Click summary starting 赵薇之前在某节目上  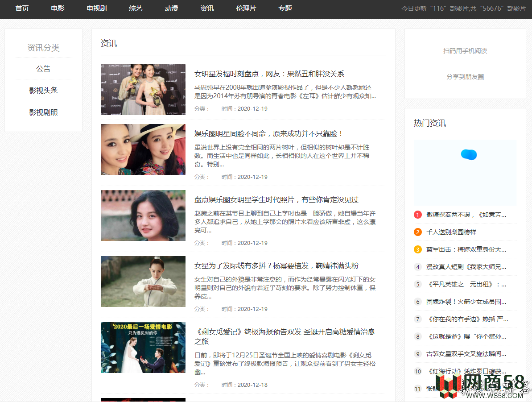click(x=285, y=222)
